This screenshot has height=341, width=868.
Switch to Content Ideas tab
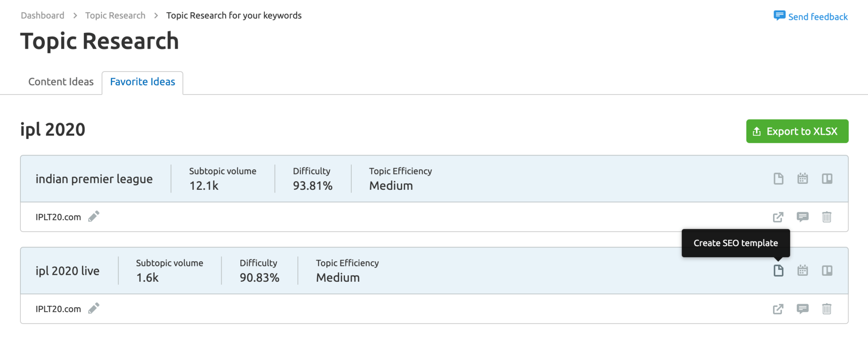point(61,82)
